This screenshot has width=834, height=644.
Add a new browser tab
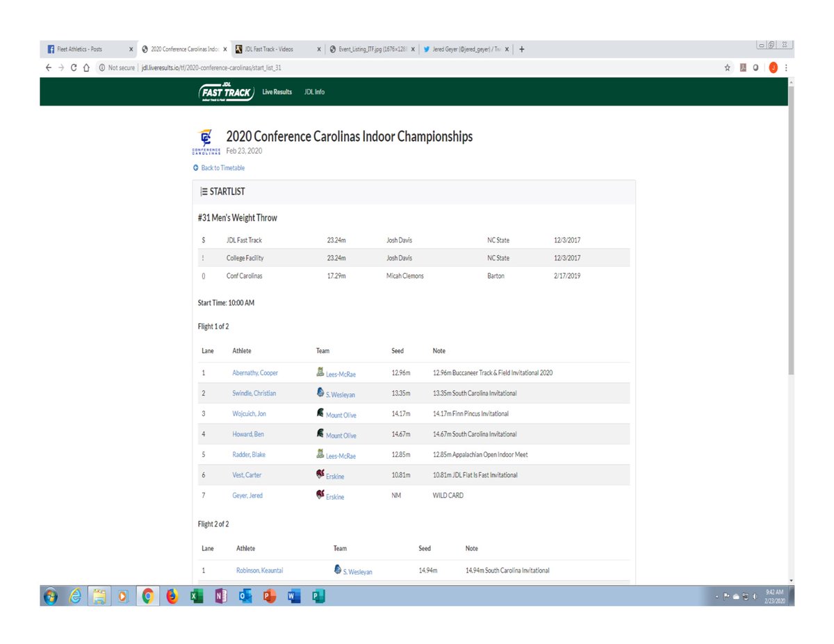pos(521,49)
